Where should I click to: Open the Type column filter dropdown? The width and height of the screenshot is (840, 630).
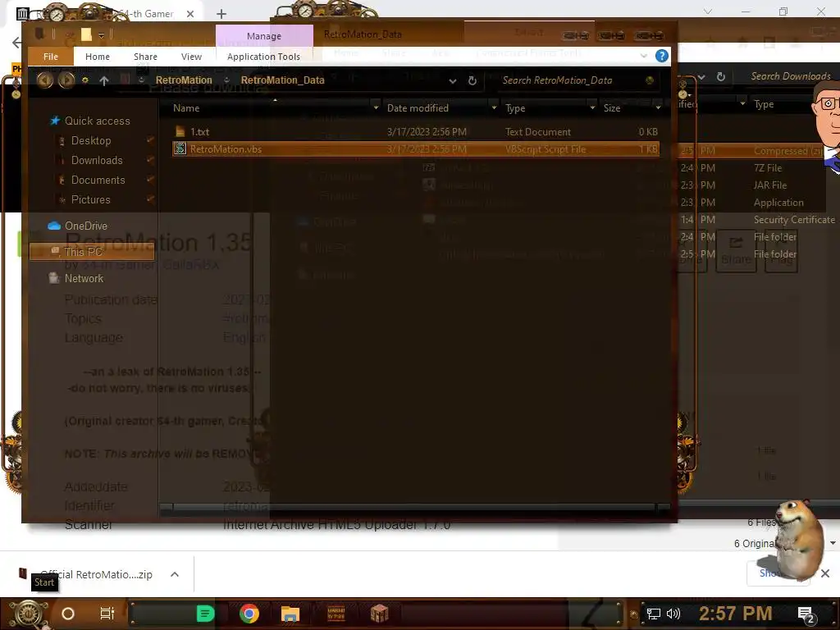tap(592, 107)
